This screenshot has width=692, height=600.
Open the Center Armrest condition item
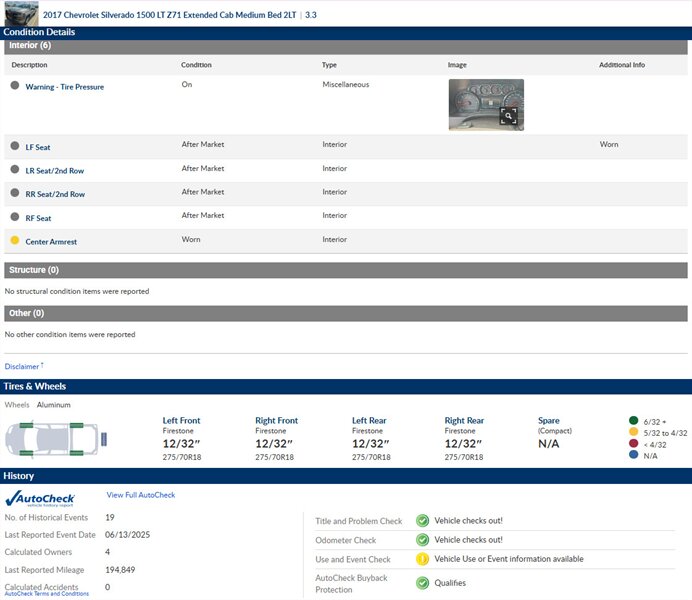click(51, 242)
